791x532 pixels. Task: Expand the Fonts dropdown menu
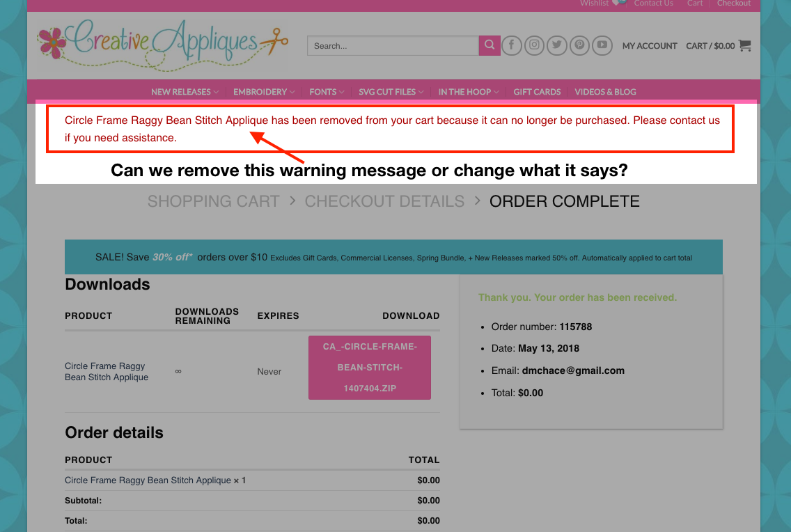click(x=327, y=92)
